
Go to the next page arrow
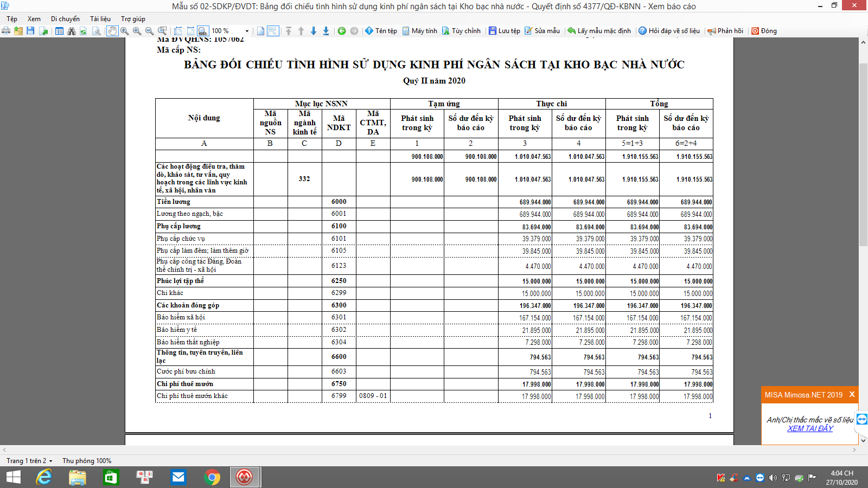tap(314, 31)
